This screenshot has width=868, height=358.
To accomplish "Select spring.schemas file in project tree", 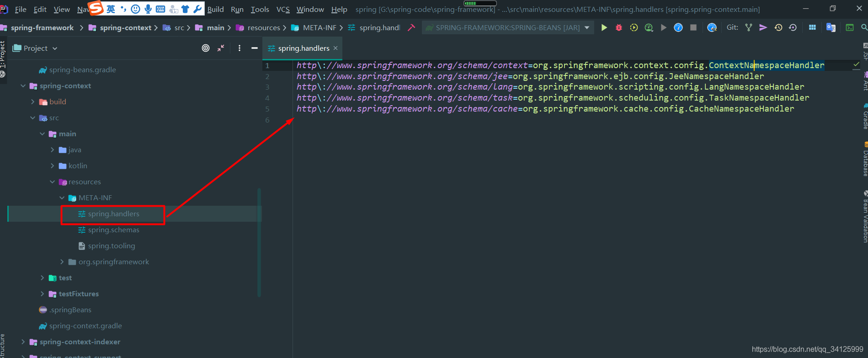I will point(113,230).
